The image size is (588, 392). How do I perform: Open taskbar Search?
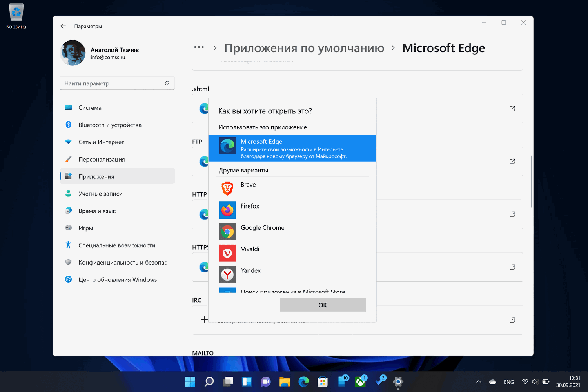pos(209,381)
